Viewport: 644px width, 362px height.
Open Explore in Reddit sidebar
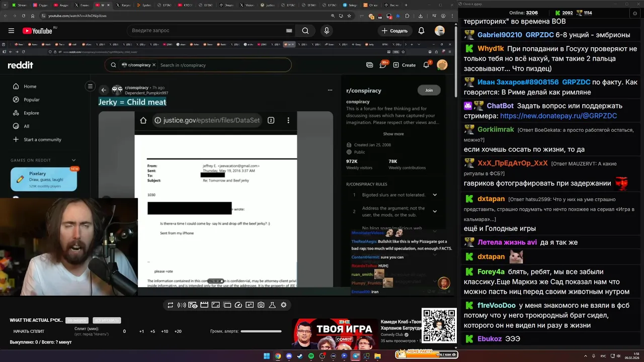tap(31, 113)
